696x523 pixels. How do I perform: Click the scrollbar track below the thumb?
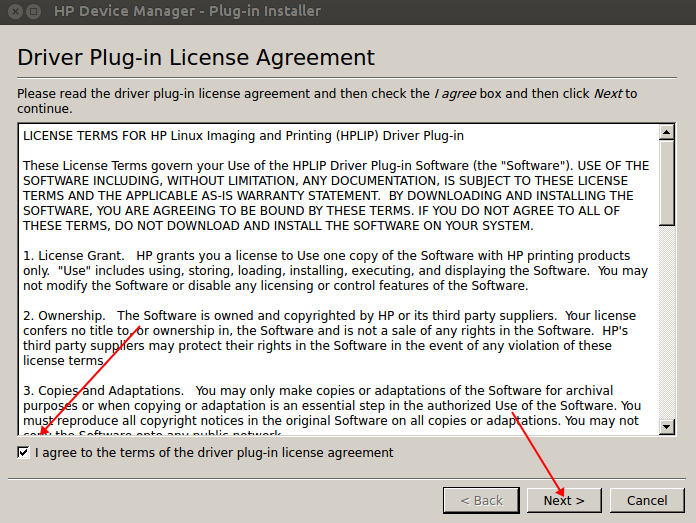(x=667, y=323)
